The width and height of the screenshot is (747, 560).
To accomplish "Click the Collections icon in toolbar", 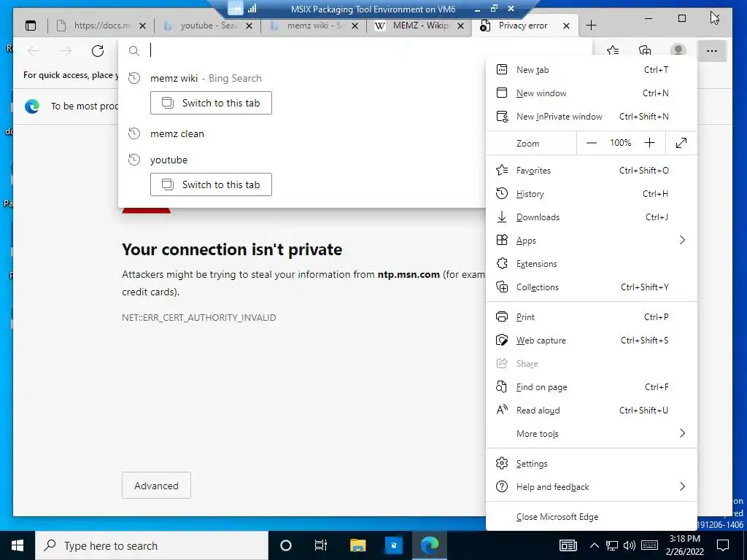I will (645, 51).
